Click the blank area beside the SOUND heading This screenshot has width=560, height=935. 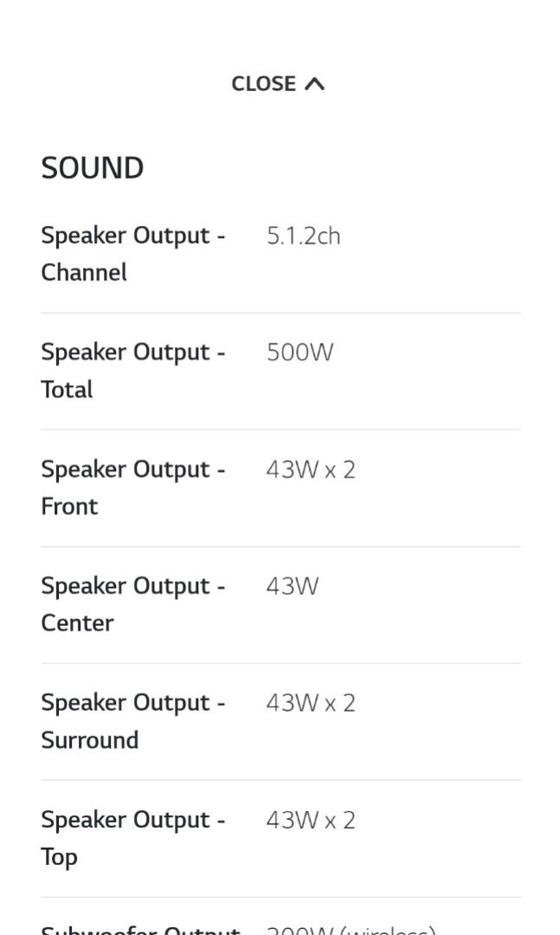(346, 167)
